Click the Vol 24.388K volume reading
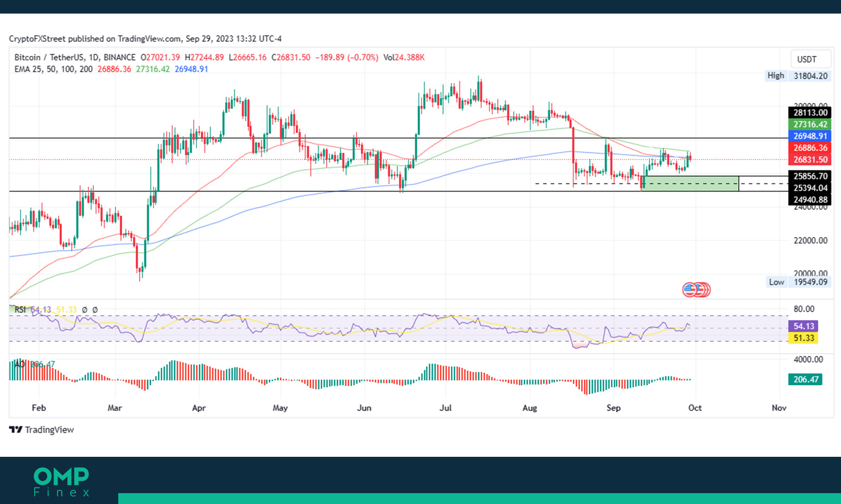 pos(404,58)
